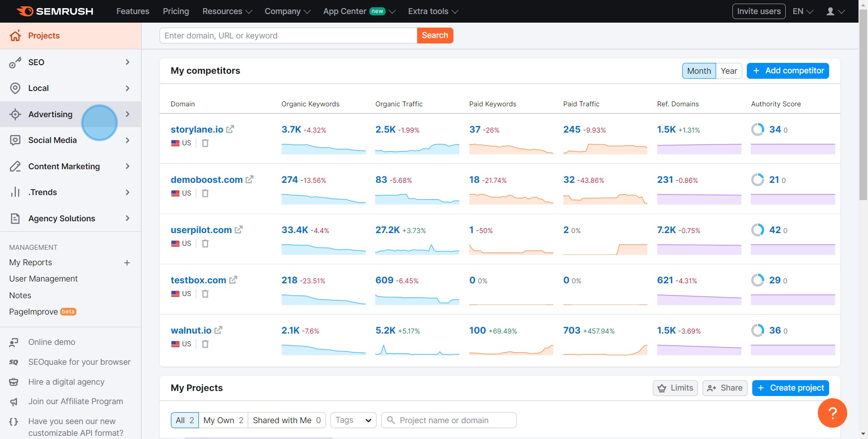Expand the Local menu chevron

tap(127, 88)
